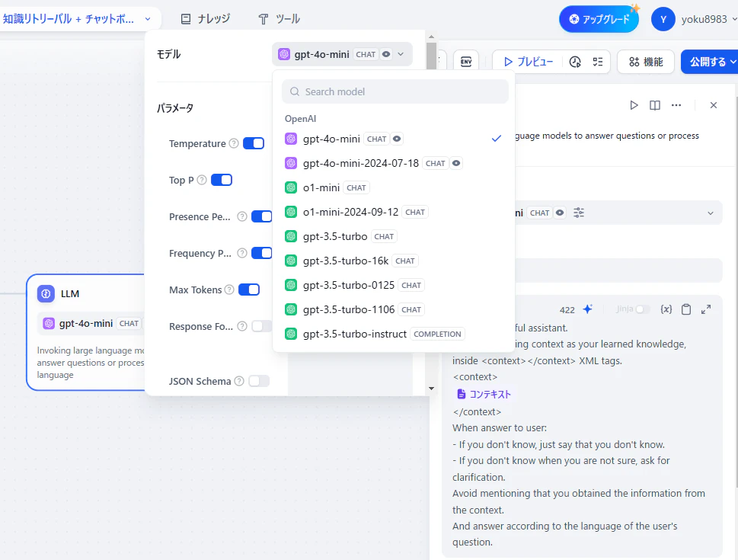Copy the prompt with clipboard icon
Image resolution: width=738 pixels, height=560 pixels.
click(x=686, y=309)
